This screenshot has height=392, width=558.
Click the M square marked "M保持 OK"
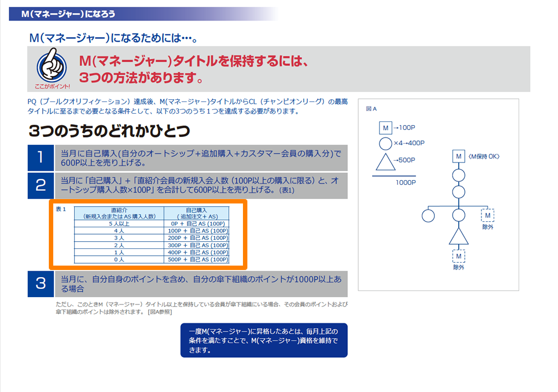coord(458,157)
